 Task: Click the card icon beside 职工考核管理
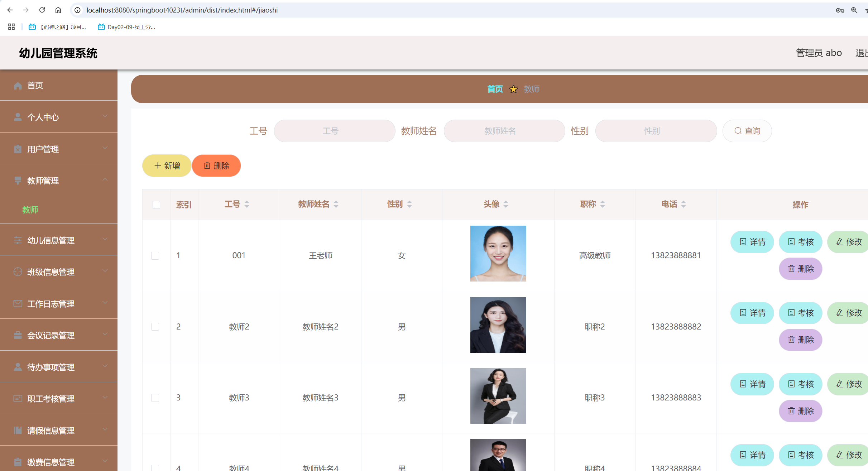(18, 399)
